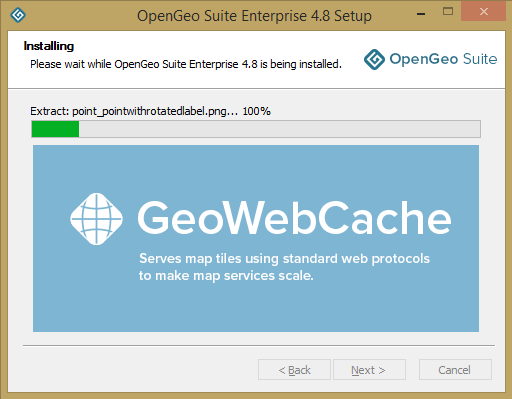Screen dimensions: 512x399
Task: Click the Next > button
Action: click(369, 369)
